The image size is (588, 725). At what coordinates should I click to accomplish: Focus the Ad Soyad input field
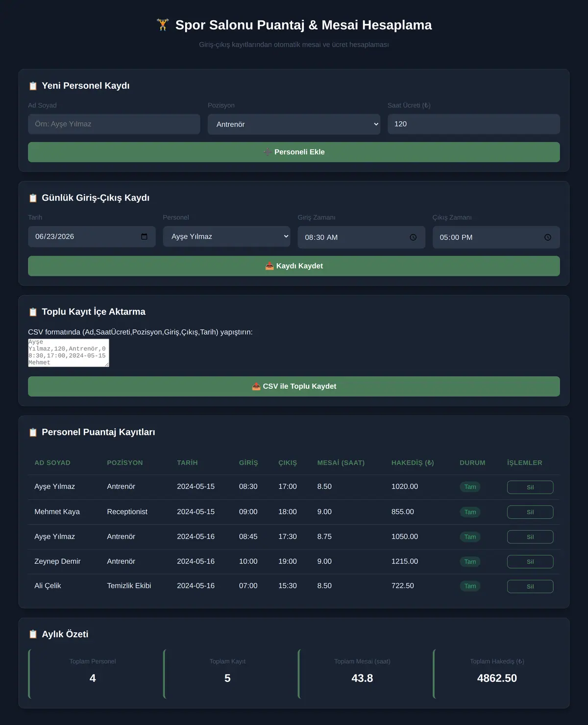[114, 124]
